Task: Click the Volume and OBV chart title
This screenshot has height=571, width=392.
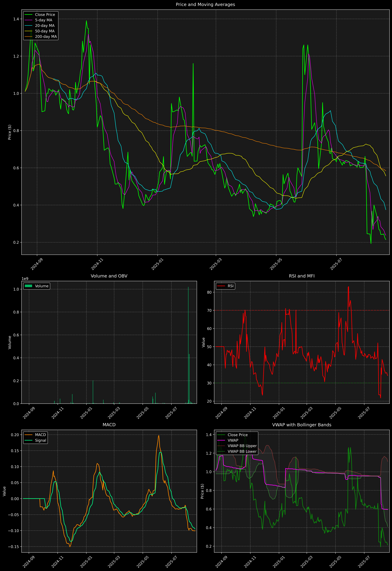Action: [x=109, y=276]
